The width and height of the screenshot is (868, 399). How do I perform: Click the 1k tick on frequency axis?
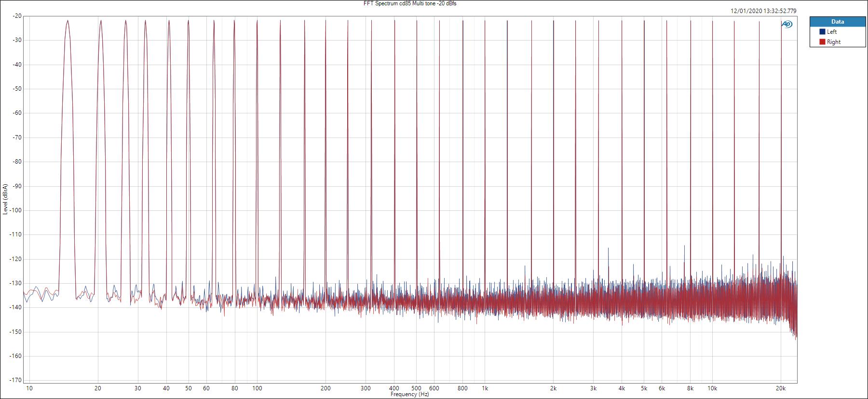[x=485, y=388]
